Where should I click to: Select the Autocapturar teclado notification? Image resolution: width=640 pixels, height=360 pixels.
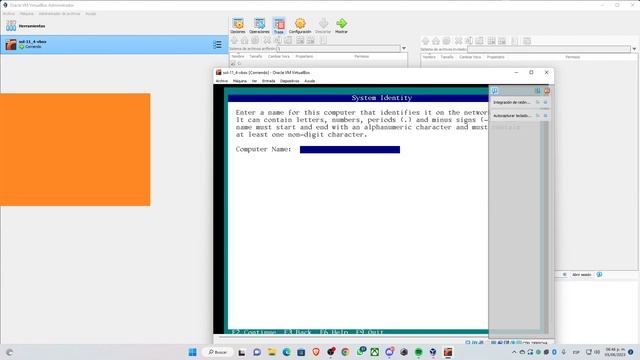512,116
